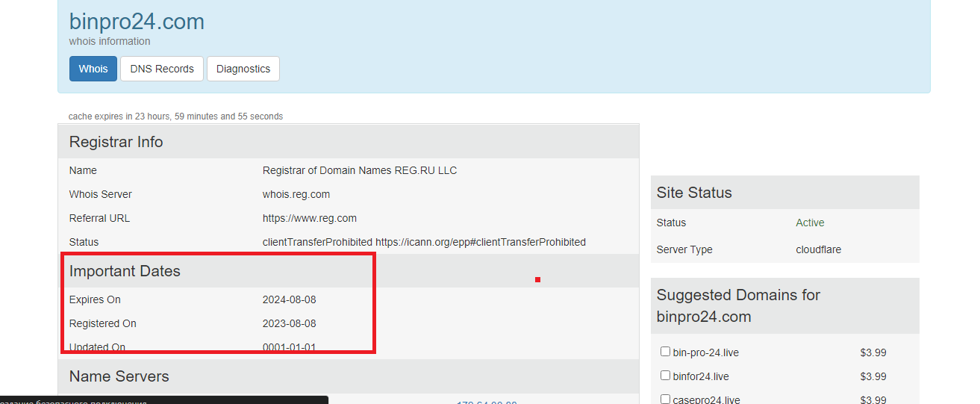Click the Important Dates section header
Screen dimensions: 980x404
click(349, 271)
